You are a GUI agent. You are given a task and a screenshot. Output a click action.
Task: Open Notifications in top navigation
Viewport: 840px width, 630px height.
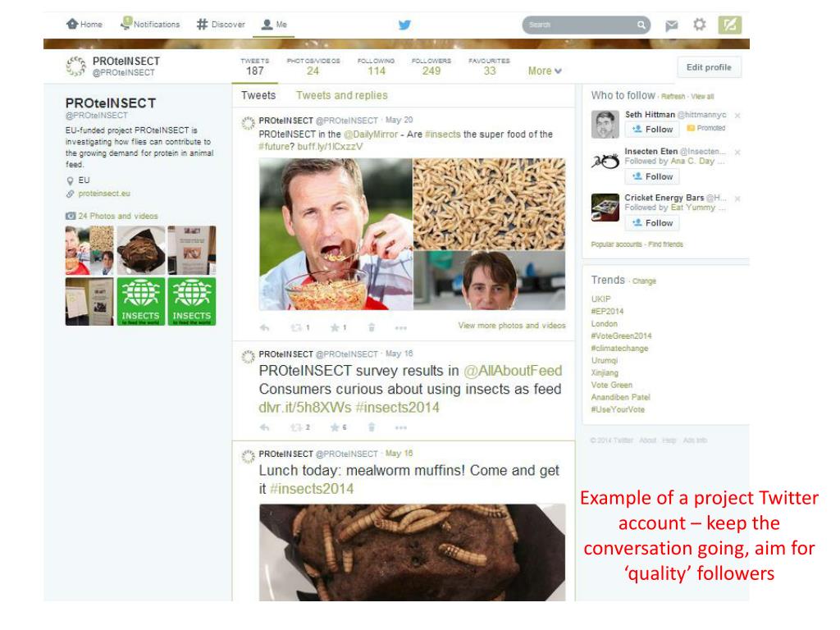[x=151, y=24]
